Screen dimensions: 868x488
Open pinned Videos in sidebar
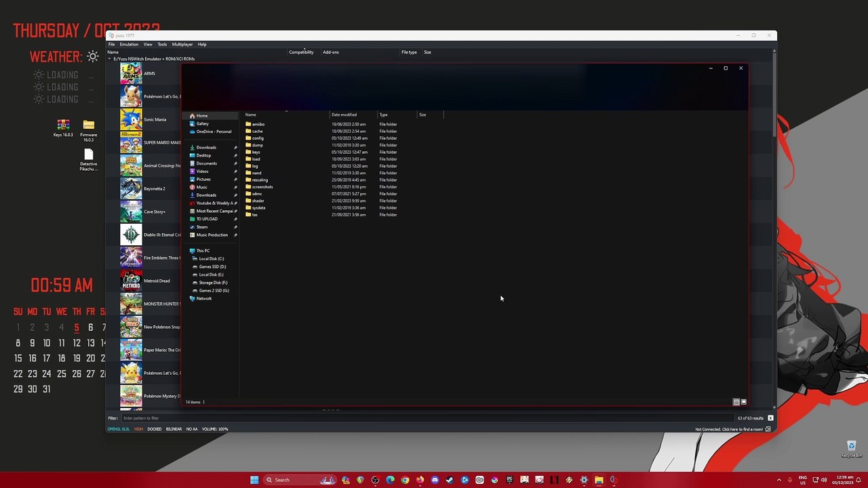[x=202, y=171]
